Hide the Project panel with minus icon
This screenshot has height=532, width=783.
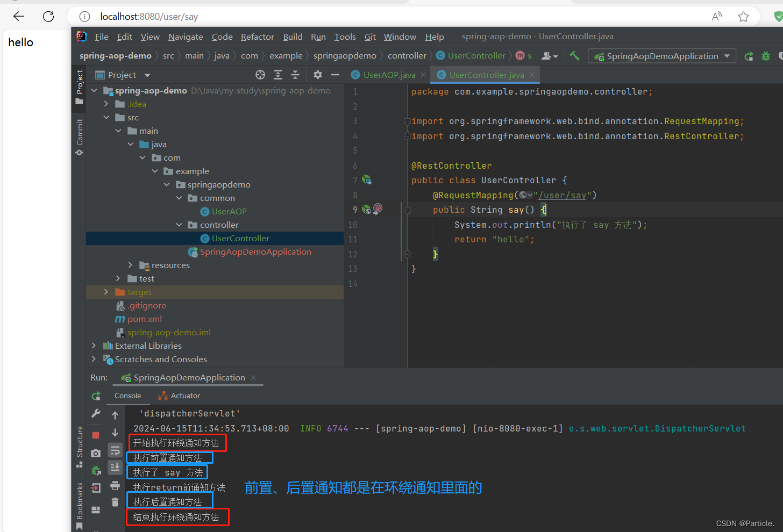click(x=335, y=75)
